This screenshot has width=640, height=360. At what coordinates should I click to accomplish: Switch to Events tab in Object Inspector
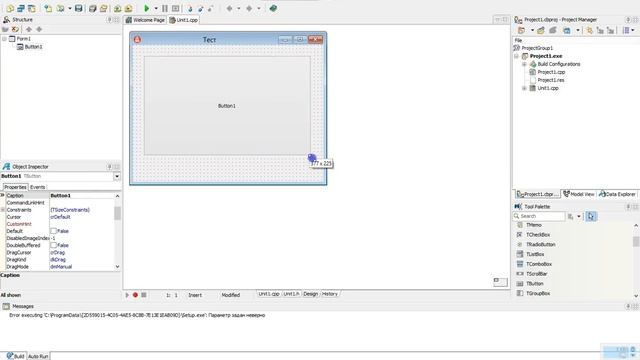point(38,187)
